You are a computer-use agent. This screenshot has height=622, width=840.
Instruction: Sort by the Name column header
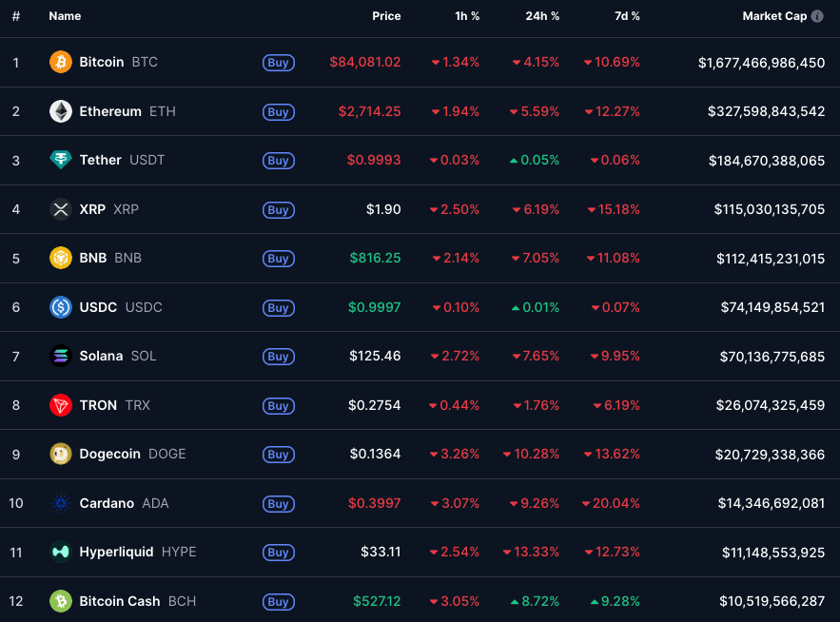tap(65, 16)
